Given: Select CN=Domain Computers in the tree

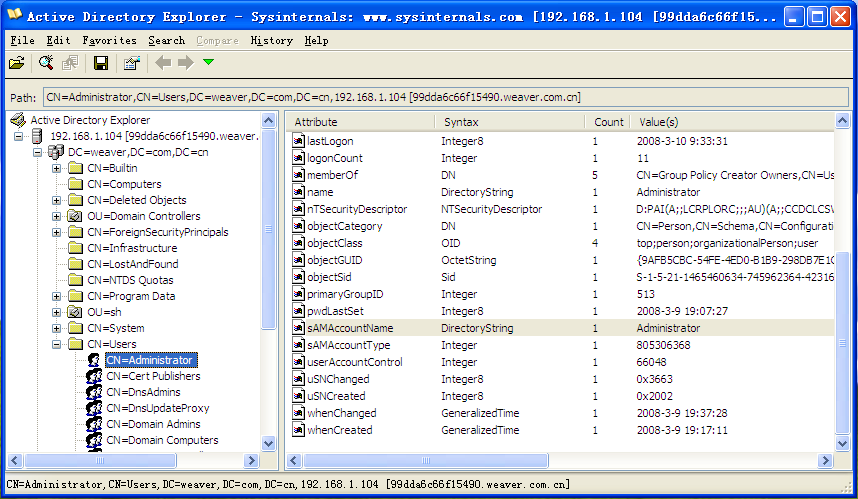Looking at the screenshot, I should pos(162,440).
